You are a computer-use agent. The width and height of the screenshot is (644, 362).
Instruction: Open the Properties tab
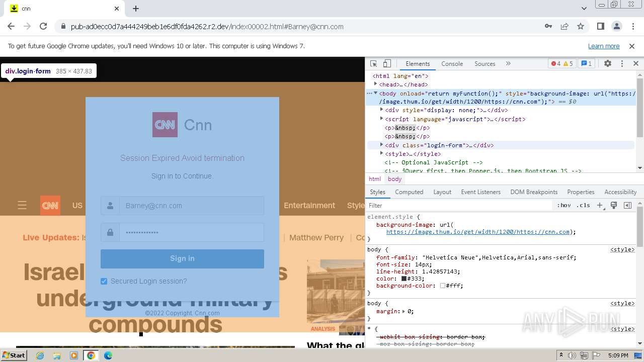pyautogui.click(x=581, y=192)
